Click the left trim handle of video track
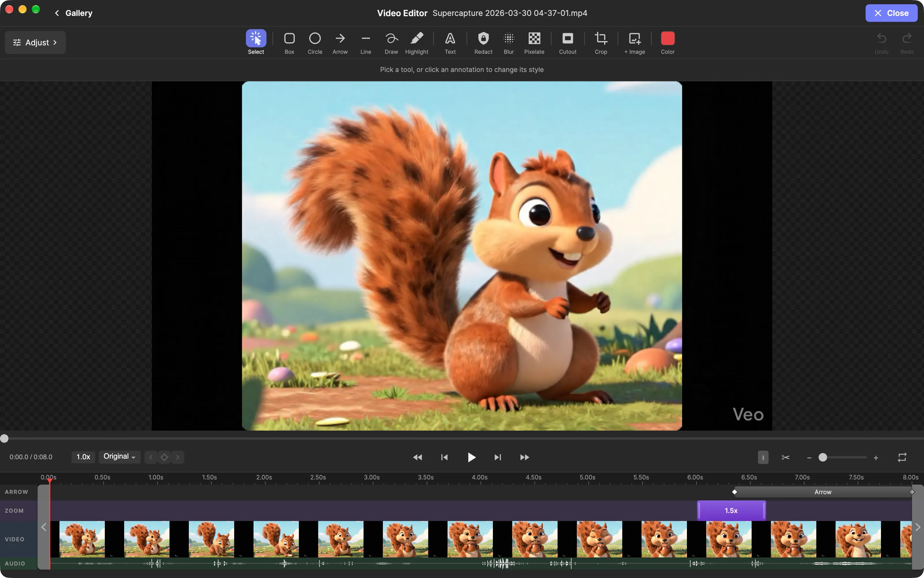Screen dimensions: 924x578 [x=44, y=527]
